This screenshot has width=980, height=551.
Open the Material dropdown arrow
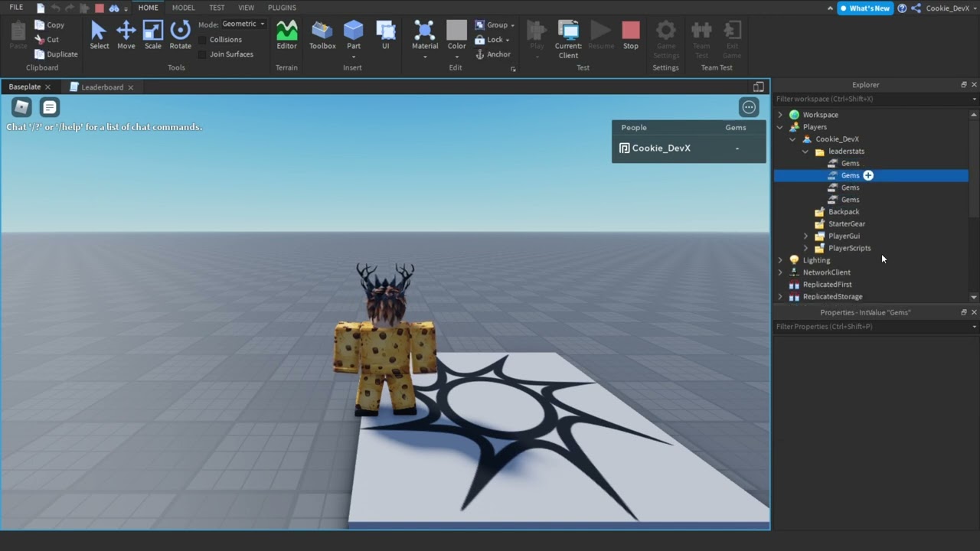(424, 57)
